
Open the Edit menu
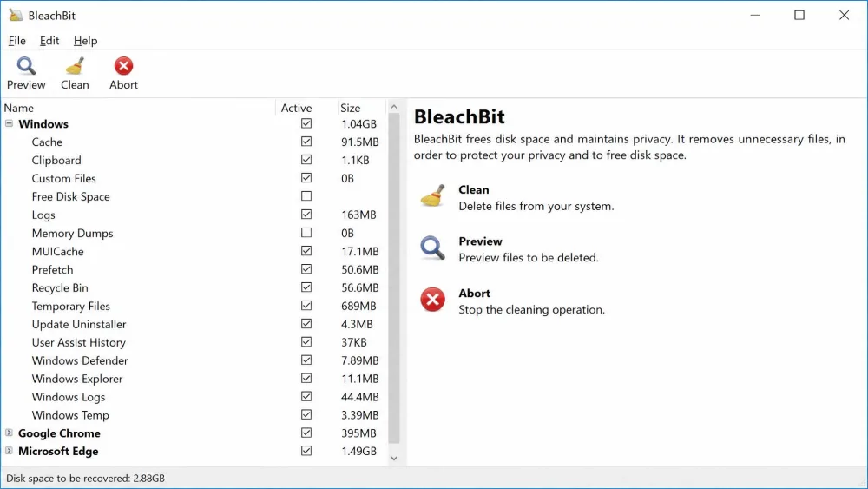coord(49,41)
